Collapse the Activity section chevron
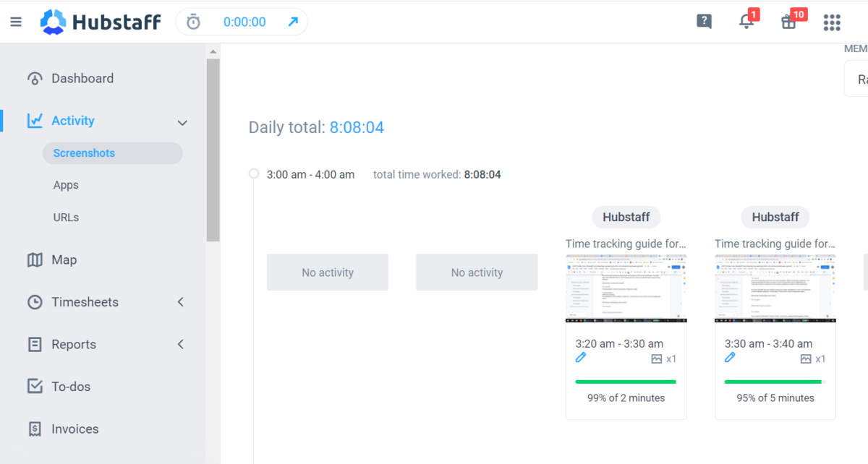This screenshot has height=464, width=868. 182,122
